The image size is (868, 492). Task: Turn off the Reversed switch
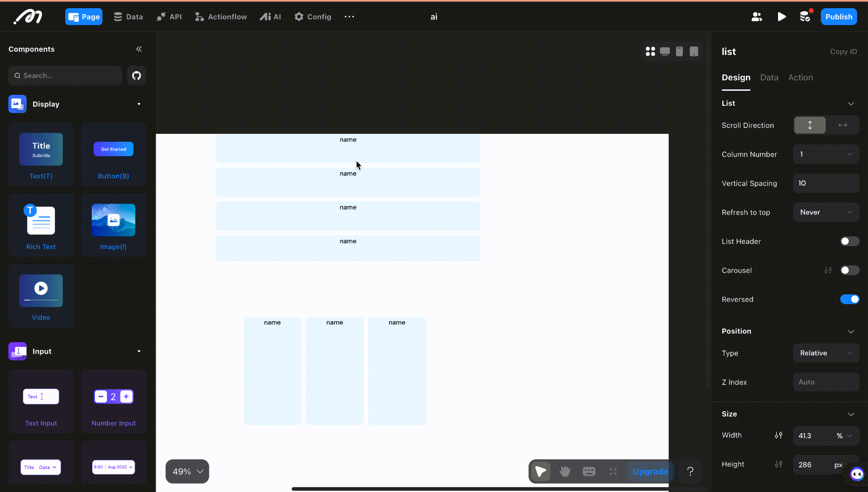click(x=850, y=300)
